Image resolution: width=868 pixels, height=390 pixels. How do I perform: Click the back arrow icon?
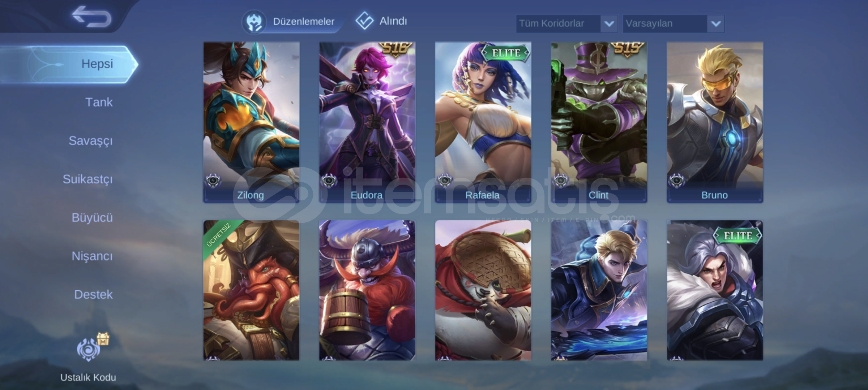92,17
